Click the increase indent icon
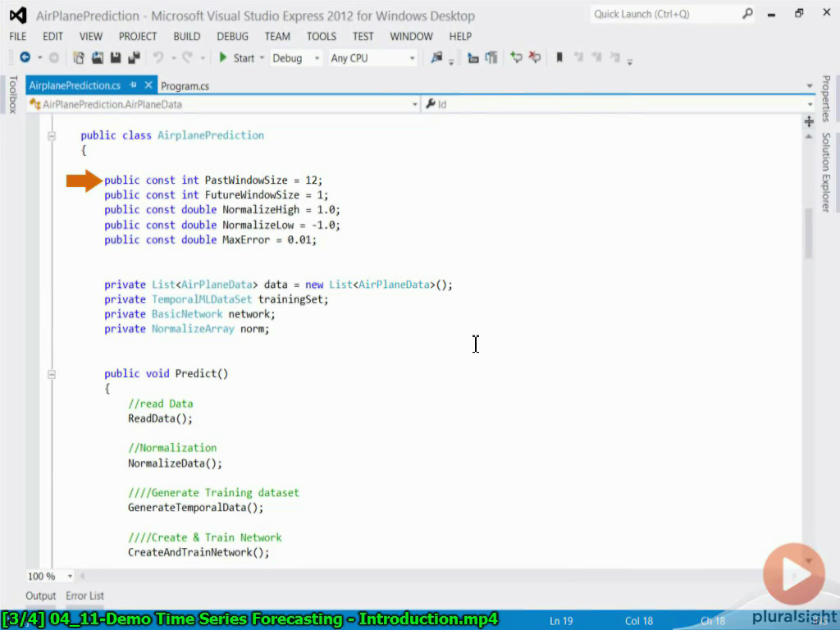The width and height of the screenshot is (840, 630). click(x=491, y=57)
